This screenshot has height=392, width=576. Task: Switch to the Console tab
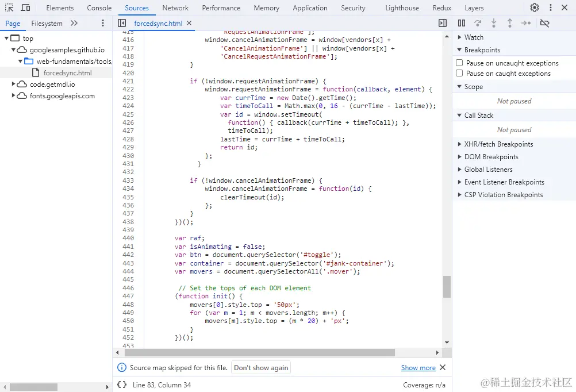click(99, 7)
